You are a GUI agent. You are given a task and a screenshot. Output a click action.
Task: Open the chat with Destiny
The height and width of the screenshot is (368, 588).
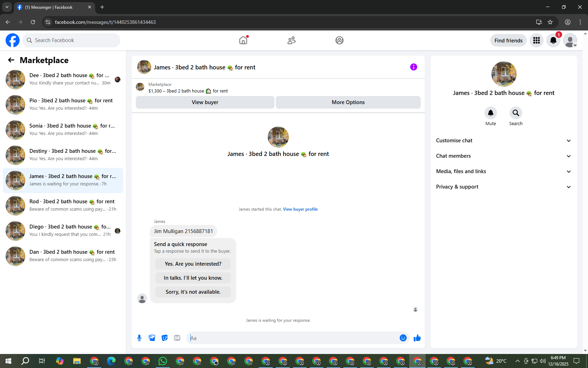point(63,155)
